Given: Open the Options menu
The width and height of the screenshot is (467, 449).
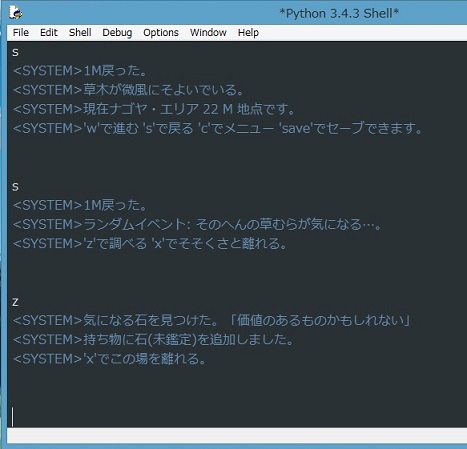Looking at the screenshot, I should pyautogui.click(x=161, y=33).
